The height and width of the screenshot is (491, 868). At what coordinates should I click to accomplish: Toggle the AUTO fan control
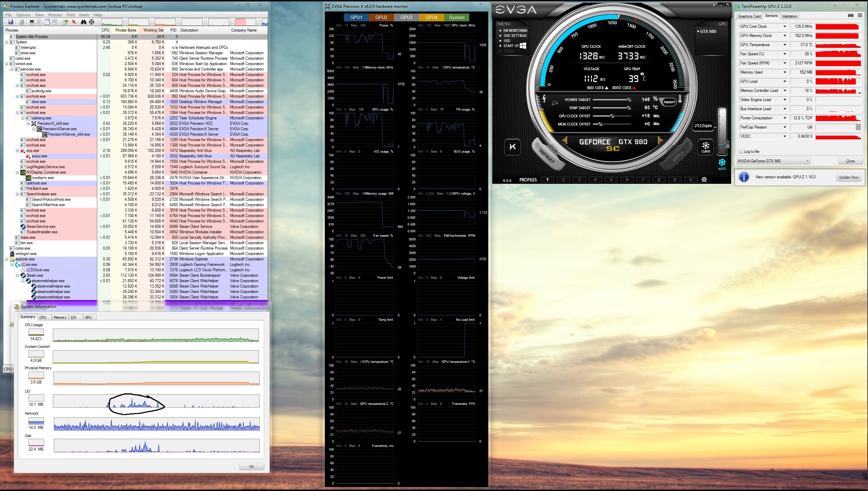(722, 163)
